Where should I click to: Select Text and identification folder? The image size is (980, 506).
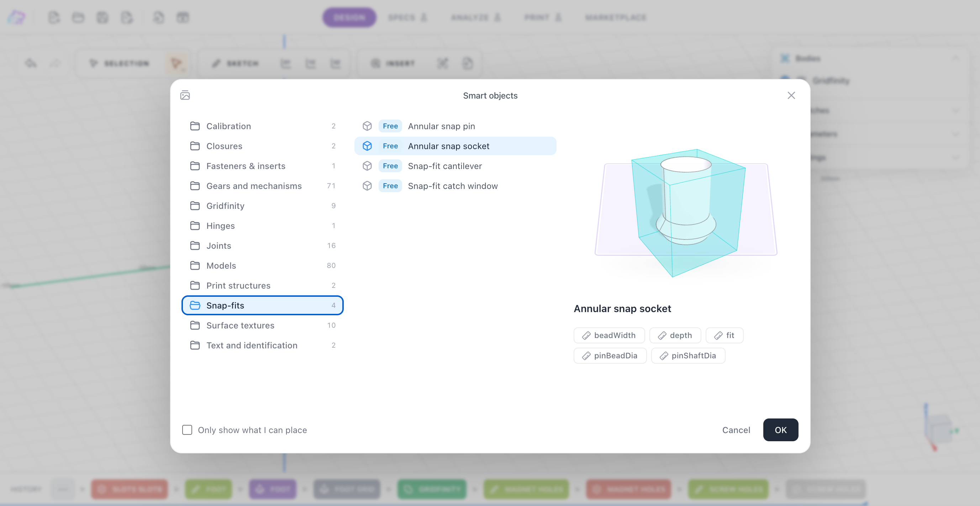tap(263, 346)
